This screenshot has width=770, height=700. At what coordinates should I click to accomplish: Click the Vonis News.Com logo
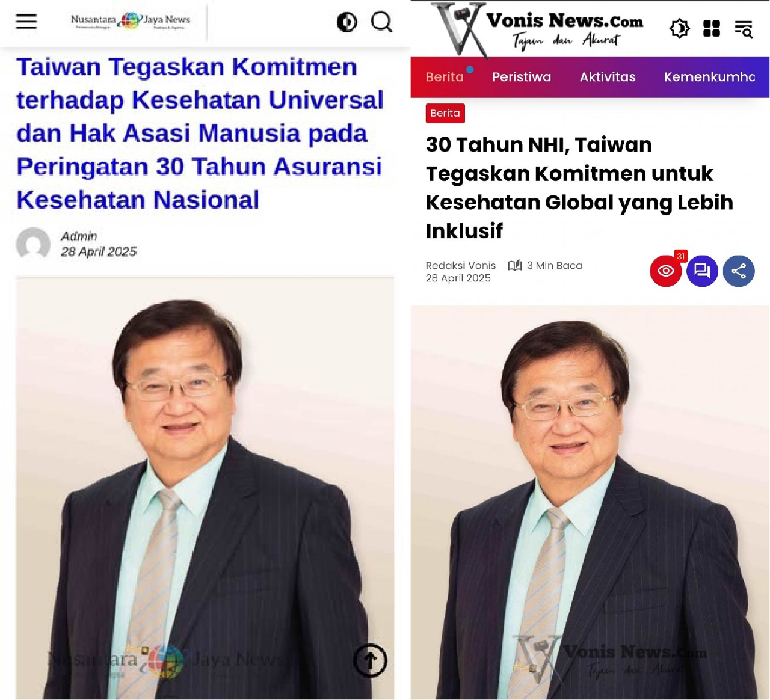click(538, 29)
